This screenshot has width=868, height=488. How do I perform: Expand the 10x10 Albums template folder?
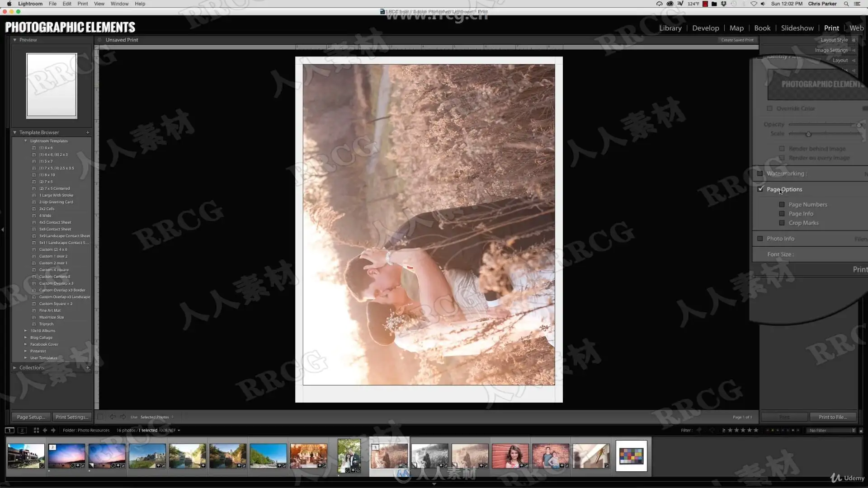pos(25,331)
